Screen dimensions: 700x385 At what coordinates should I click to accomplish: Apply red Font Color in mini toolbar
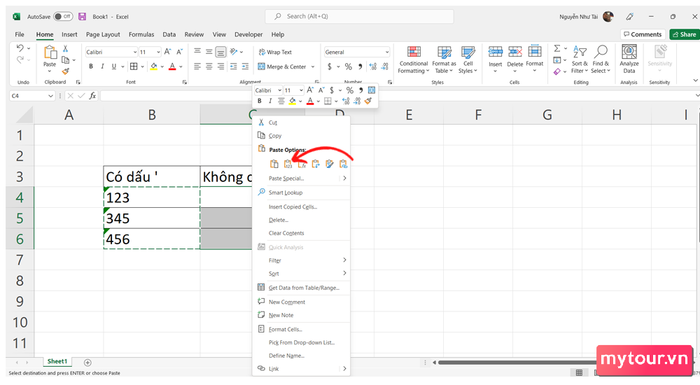click(310, 101)
